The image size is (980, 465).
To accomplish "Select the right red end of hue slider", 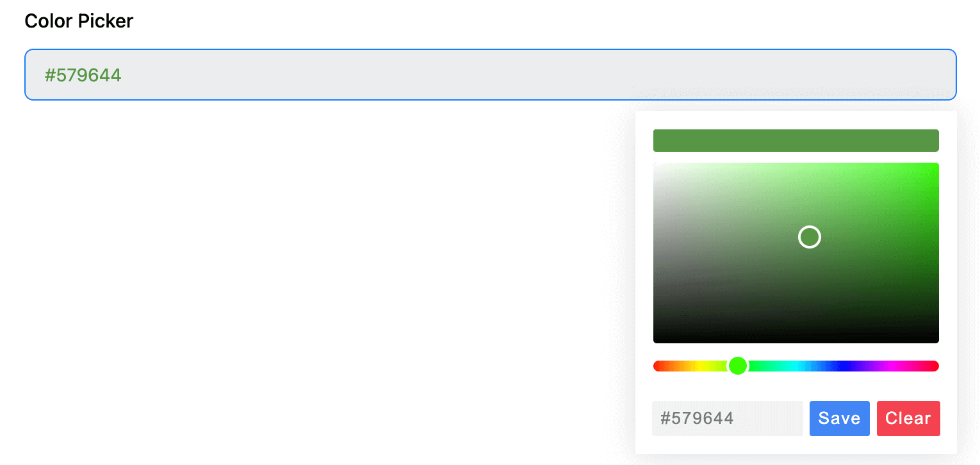I will pos(935,366).
